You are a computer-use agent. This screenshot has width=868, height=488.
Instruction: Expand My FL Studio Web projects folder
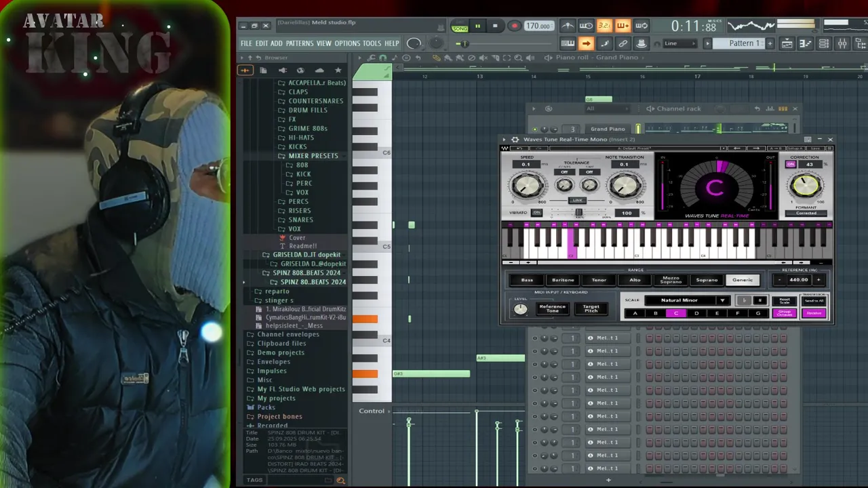pyautogui.click(x=300, y=389)
